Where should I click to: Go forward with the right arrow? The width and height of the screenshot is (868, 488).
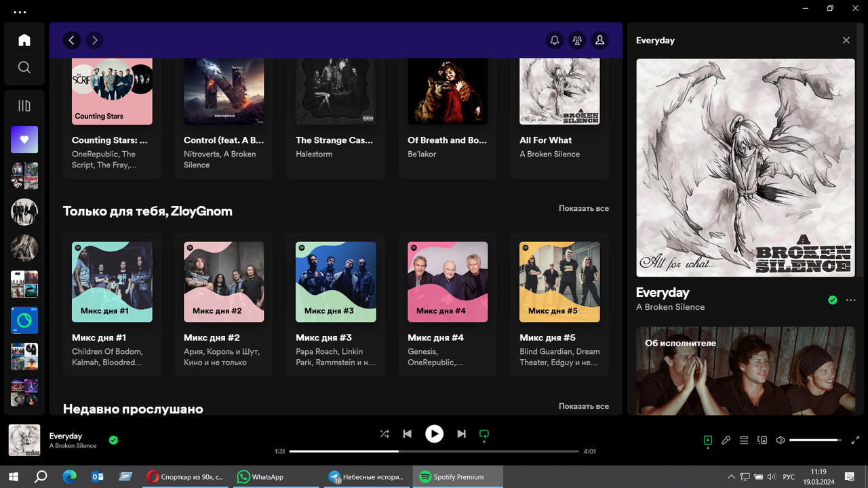tap(94, 41)
